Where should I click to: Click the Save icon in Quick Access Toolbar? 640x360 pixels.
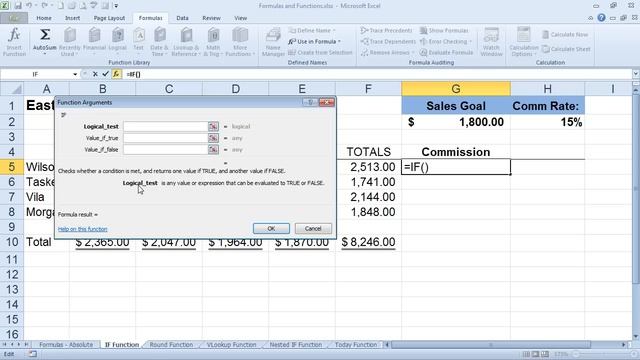18,6
